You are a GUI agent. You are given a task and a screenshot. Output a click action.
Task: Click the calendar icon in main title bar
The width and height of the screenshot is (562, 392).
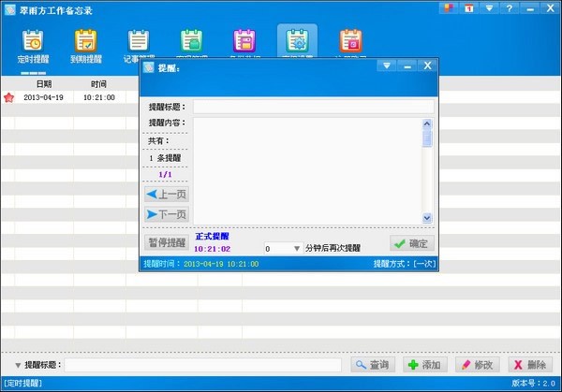(x=469, y=7)
